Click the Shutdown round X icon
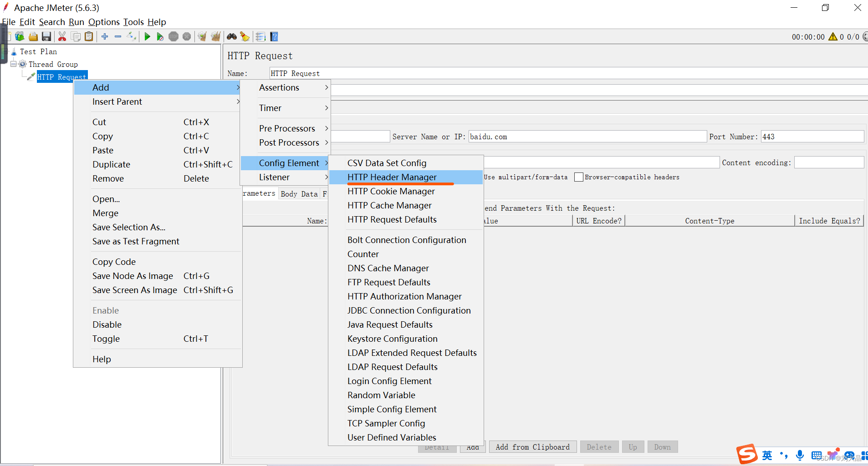The width and height of the screenshot is (868, 466). tap(187, 36)
